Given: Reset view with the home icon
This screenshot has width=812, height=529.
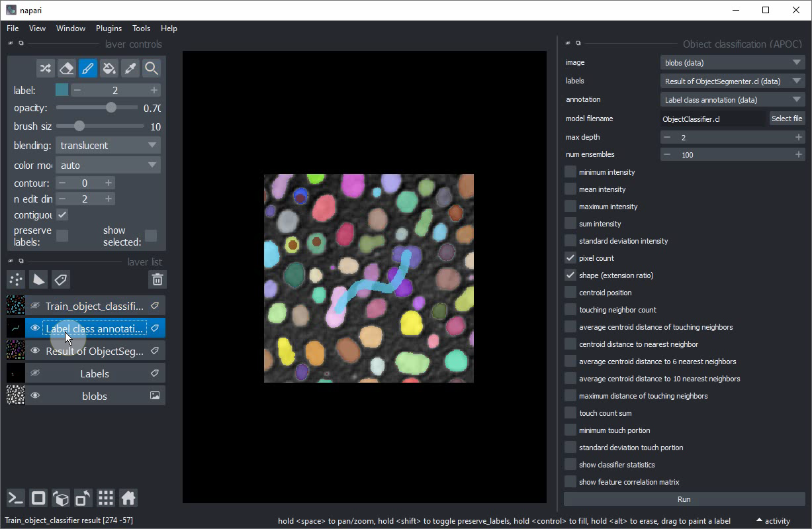Looking at the screenshot, I should click(128, 498).
